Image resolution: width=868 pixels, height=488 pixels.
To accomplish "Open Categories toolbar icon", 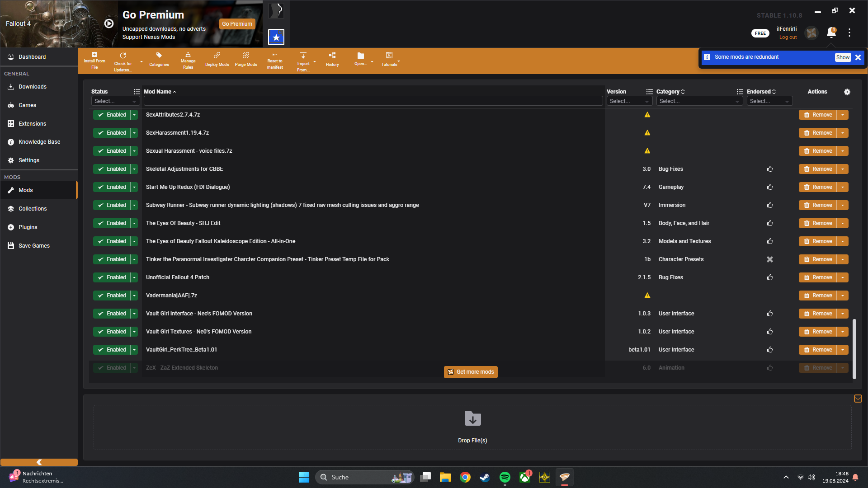I will tap(159, 55).
